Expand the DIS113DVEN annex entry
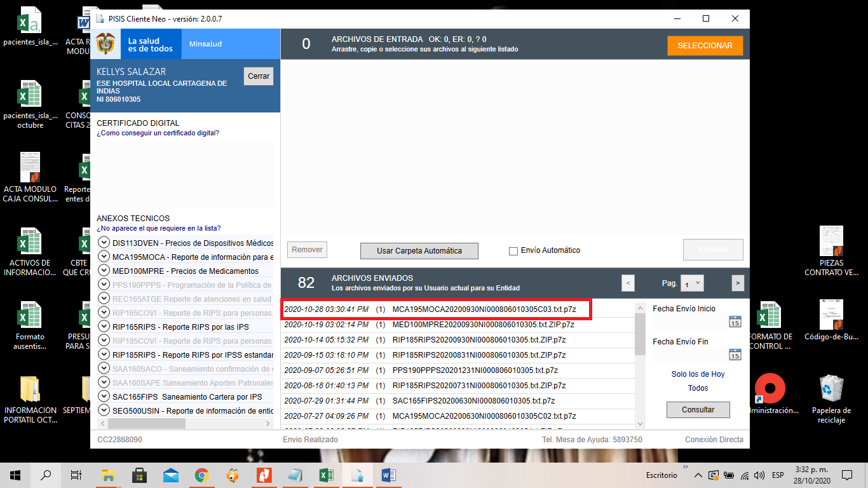 (x=104, y=243)
